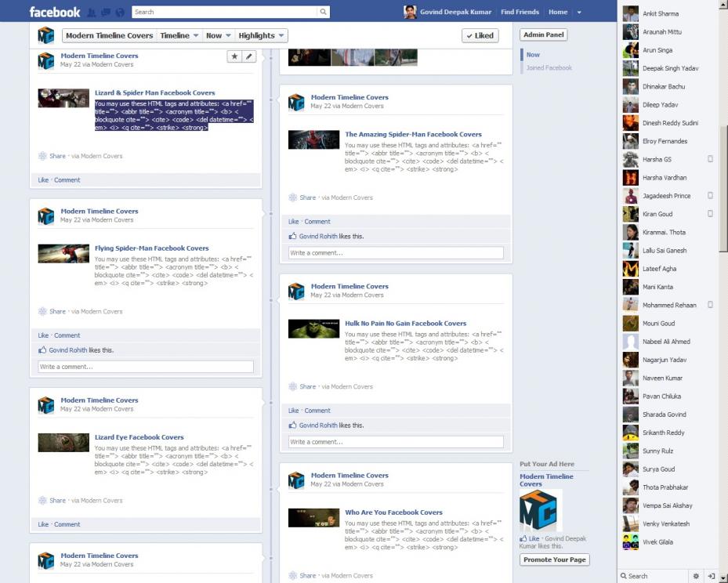
Task: Open Flying Spider-Man Facebook Covers link
Action: pos(152,248)
